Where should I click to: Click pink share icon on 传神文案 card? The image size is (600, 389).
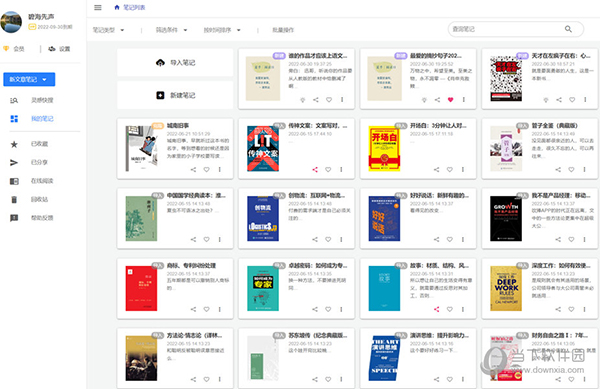click(x=315, y=169)
